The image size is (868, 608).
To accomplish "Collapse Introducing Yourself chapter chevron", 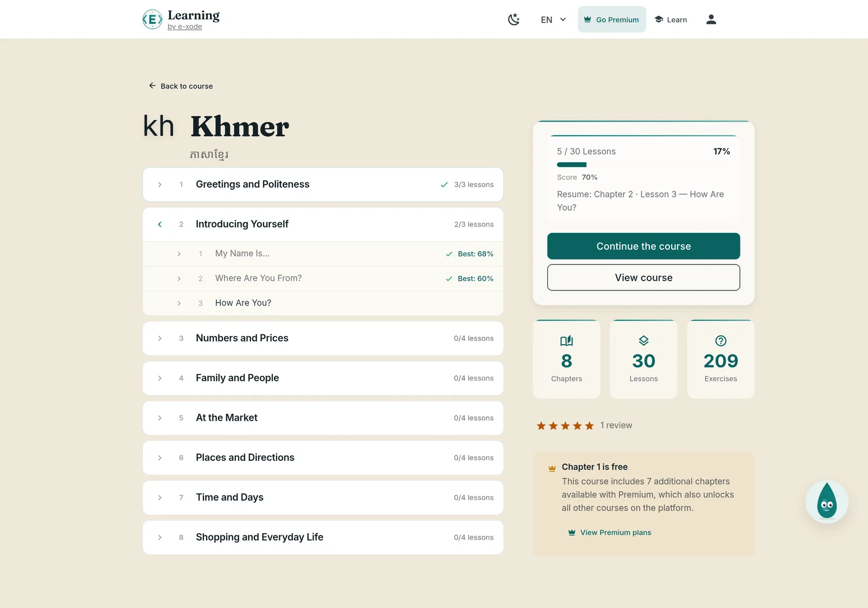I will [159, 224].
